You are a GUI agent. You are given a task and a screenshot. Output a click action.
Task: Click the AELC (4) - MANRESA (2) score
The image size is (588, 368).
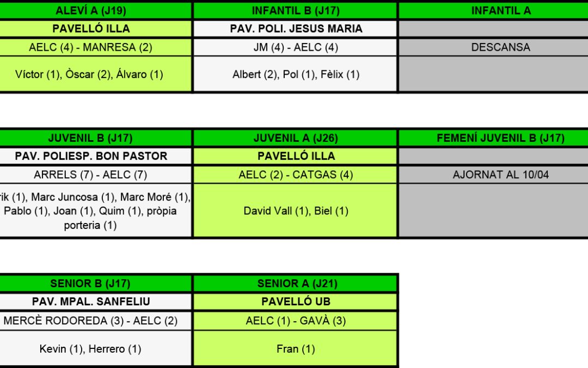point(91,47)
